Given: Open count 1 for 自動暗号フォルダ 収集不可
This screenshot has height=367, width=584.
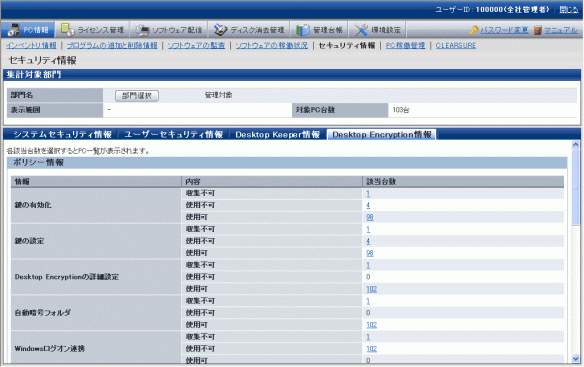Looking at the screenshot, I should pyautogui.click(x=368, y=301).
